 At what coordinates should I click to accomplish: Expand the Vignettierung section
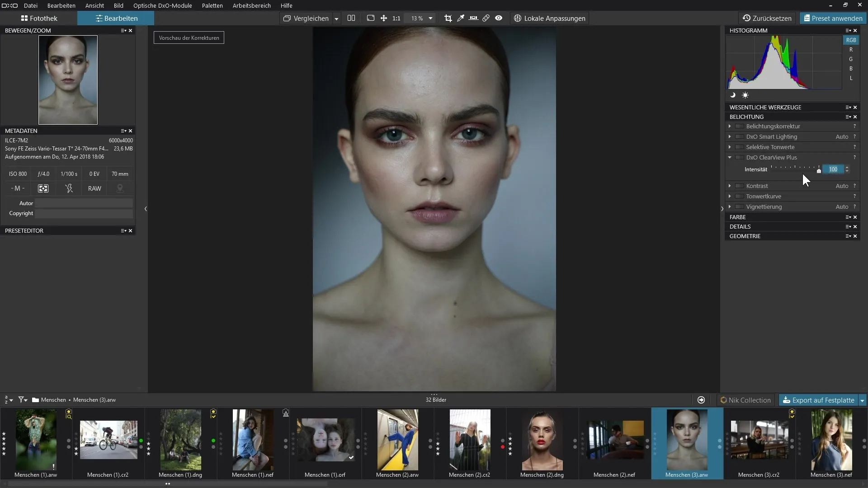(730, 206)
